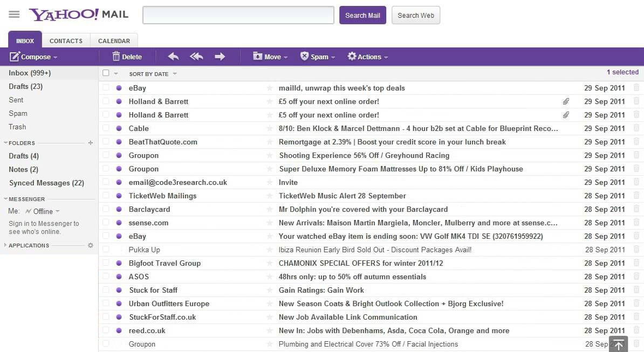Delete the top eBay email via row trash icon
Image resolution: width=644 pixels, height=352 pixels.
coord(636,87)
